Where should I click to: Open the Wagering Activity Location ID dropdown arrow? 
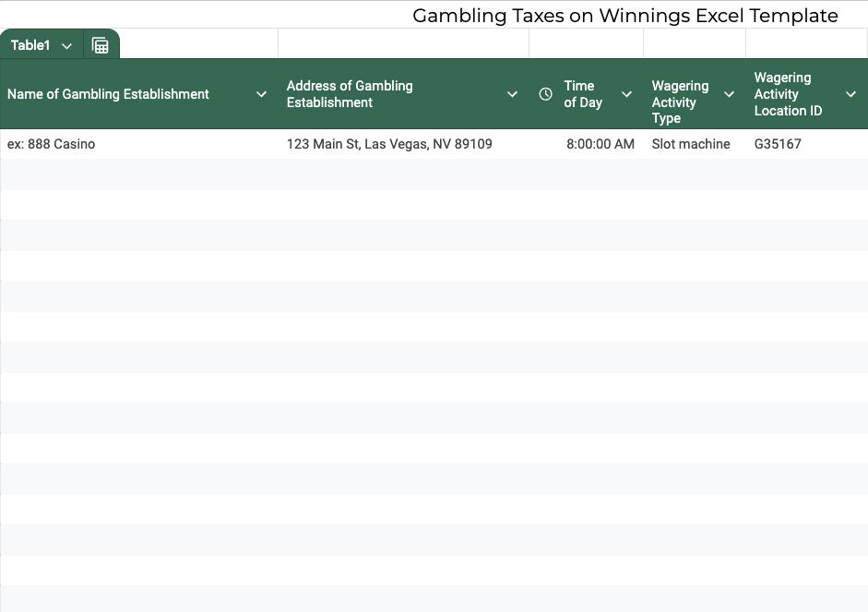(x=850, y=94)
